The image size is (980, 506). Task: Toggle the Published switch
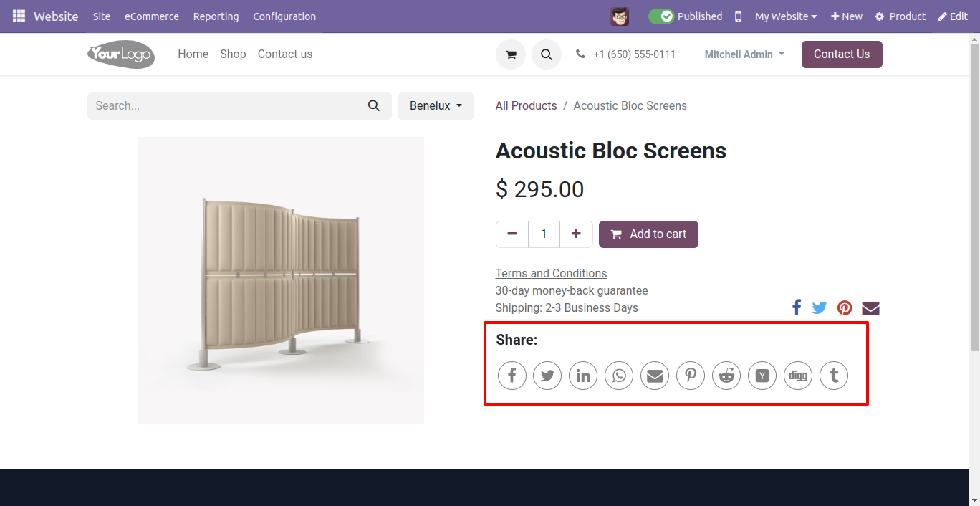(x=661, y=16)
